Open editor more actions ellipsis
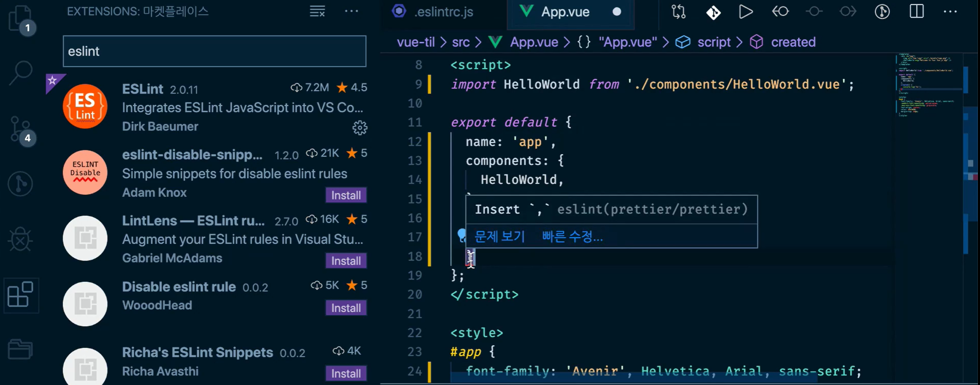980x385 pixels. pos(950,12)
